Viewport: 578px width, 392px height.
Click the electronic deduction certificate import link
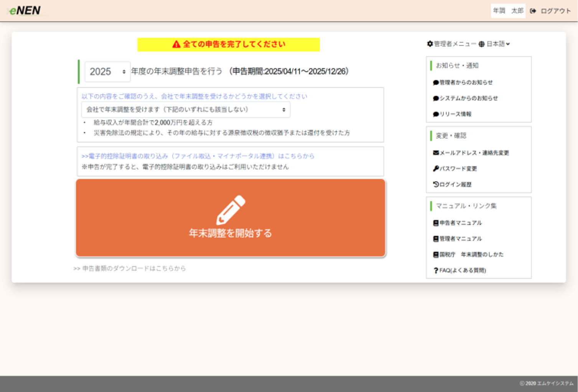198,156
